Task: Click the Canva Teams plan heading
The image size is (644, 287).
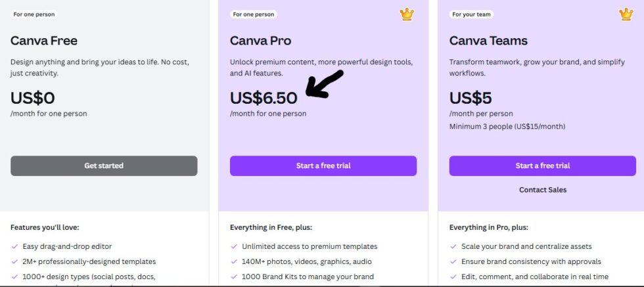Action: point(488,41)
